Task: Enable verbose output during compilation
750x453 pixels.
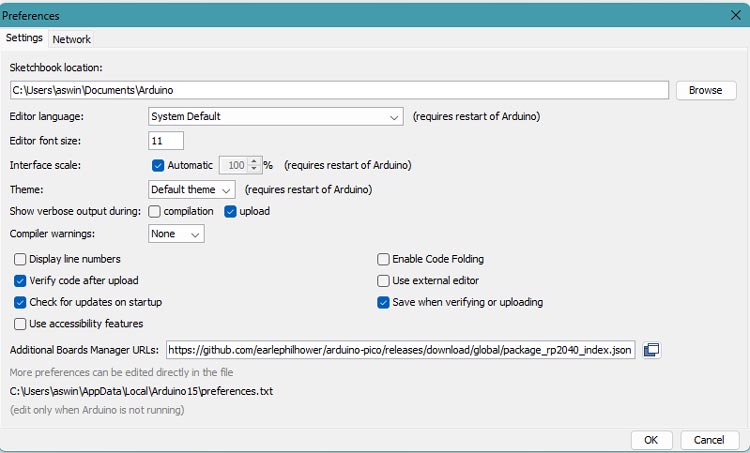Action: coord(154,211)
